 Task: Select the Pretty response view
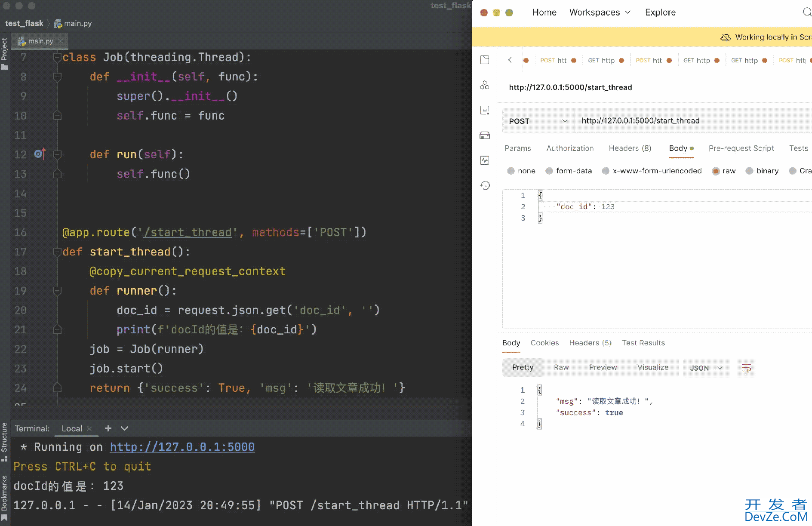click(x=523, y=367)
